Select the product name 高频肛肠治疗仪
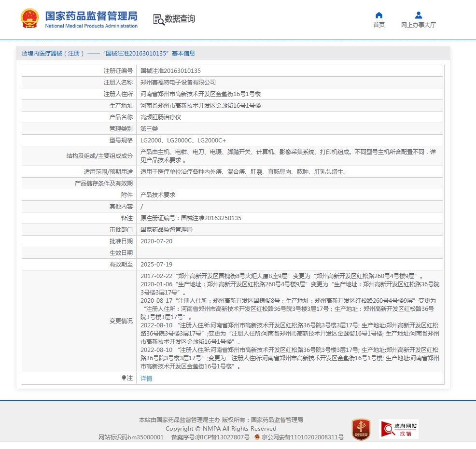476x449 pixels. [x=161, y=117]
